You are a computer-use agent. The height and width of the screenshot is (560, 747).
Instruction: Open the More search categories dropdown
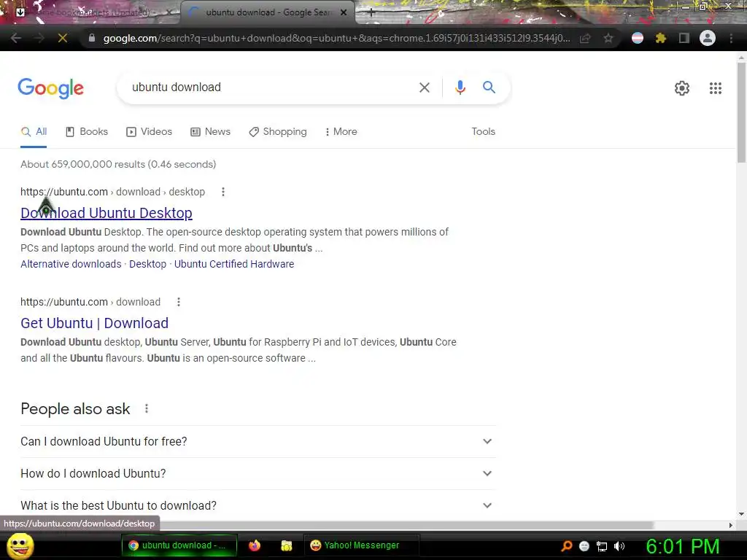coord(341,132)
